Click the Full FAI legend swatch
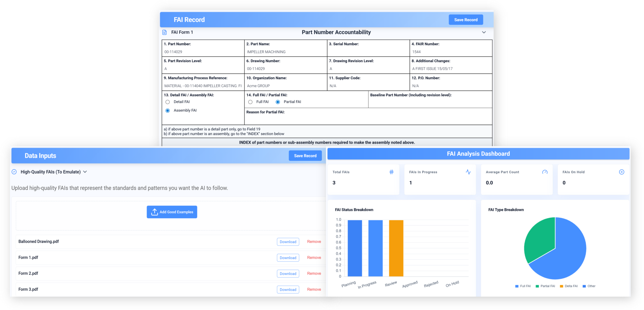This screenshot has width=644, height=310. click(x=516, y=286)
